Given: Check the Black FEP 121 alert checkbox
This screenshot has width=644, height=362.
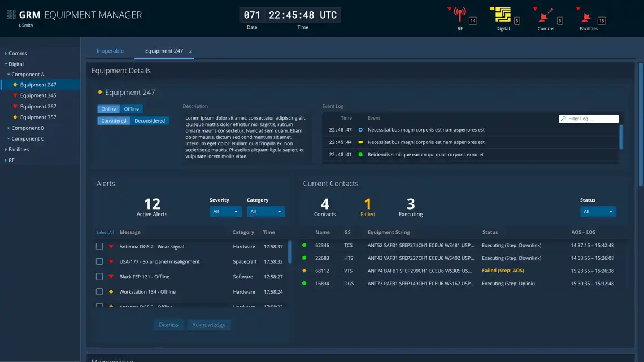Looking at the screenshot, I should pos(99,277).
